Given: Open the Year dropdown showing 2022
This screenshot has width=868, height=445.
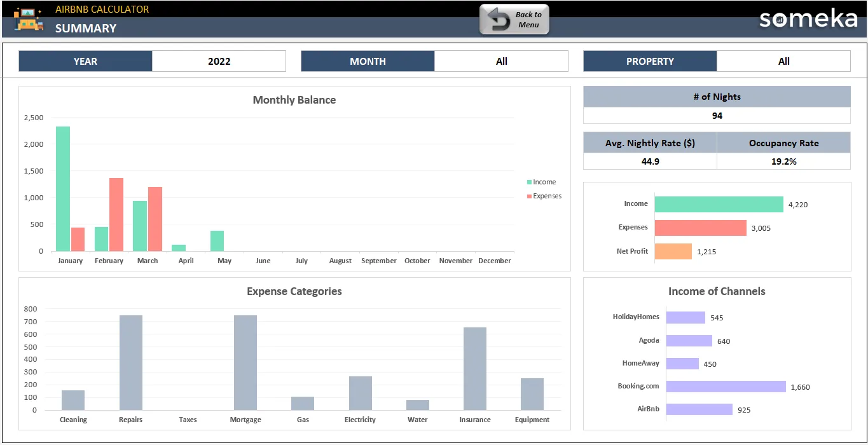Looking at the screenshot, I should pyautogui.click(x=219, y=61).
